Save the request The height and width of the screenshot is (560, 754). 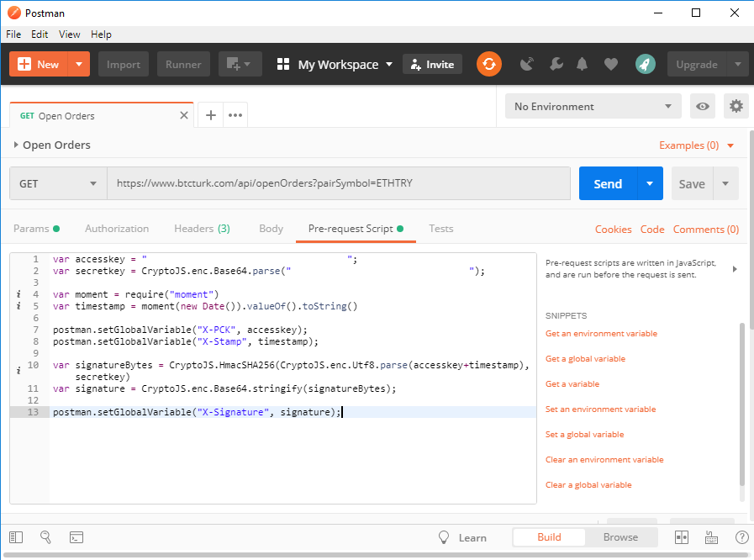coord(692,183)
